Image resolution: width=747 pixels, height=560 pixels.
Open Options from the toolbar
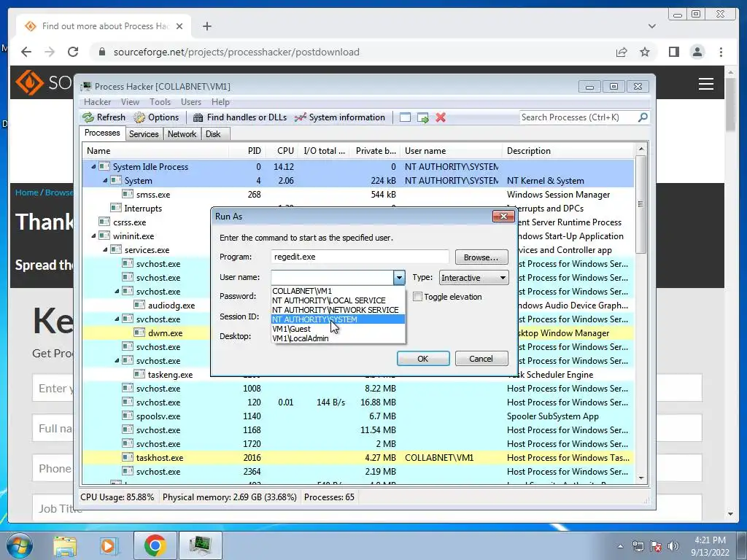156,117
